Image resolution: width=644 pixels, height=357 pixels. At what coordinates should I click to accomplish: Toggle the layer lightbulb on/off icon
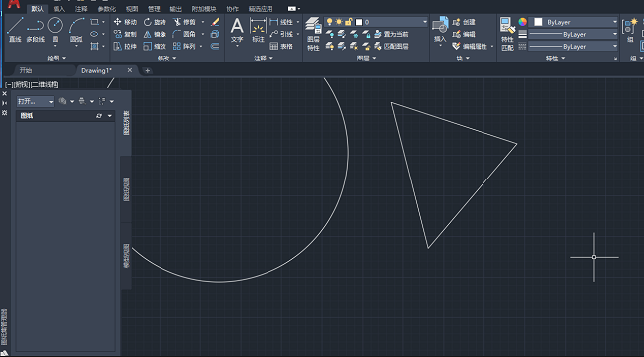[x=329, y=22]
